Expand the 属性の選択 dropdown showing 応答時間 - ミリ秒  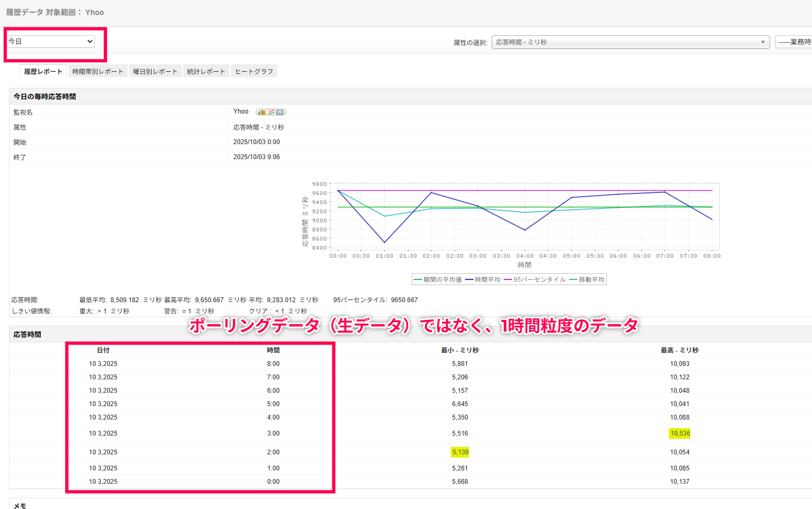tap(630, 42)
